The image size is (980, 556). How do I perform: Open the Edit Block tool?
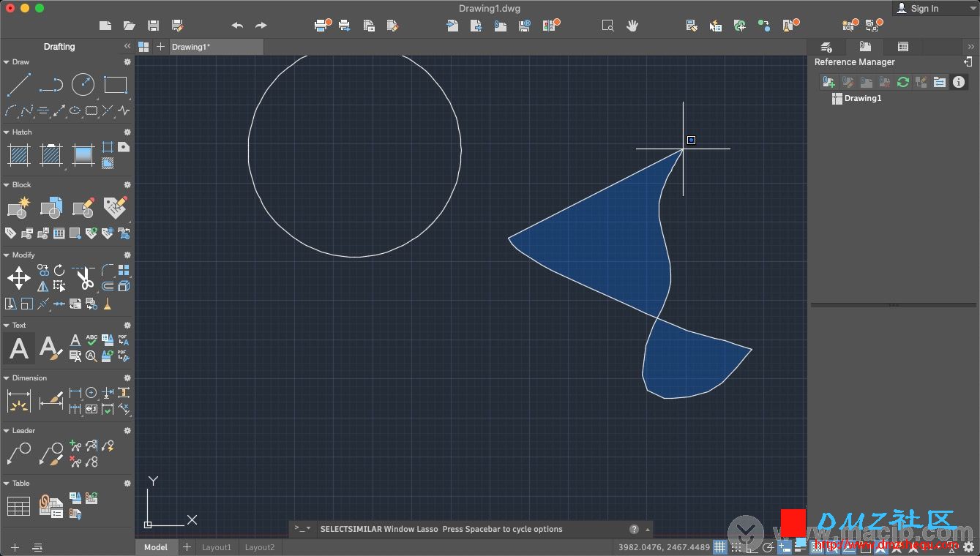[83, 208]
